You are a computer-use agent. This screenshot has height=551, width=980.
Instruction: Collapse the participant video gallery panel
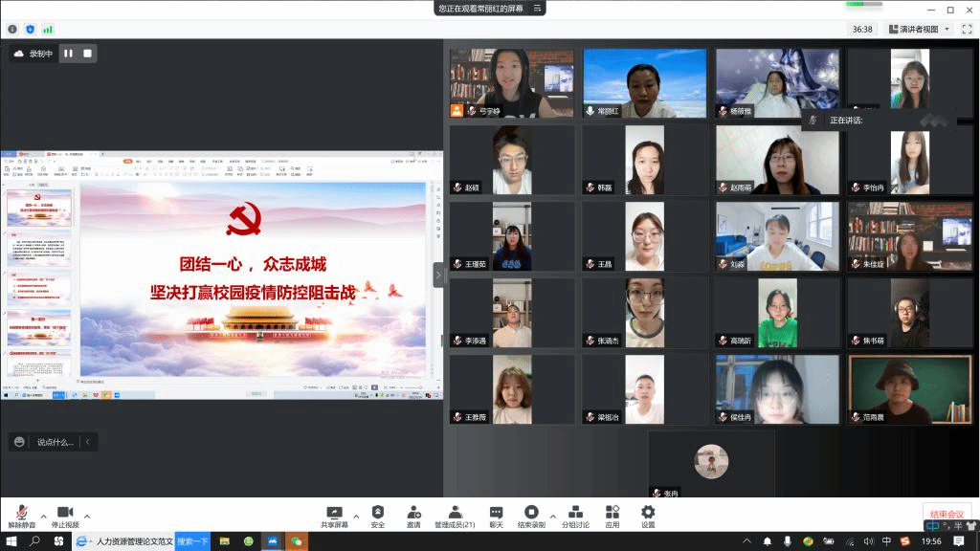pos(438,275)
